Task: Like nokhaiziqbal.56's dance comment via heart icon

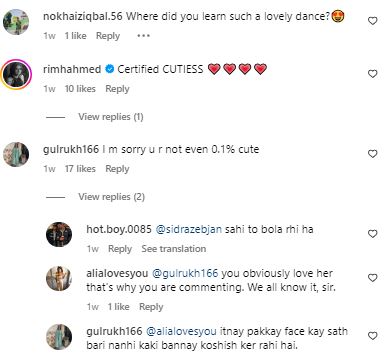Action: coord(372,21)
